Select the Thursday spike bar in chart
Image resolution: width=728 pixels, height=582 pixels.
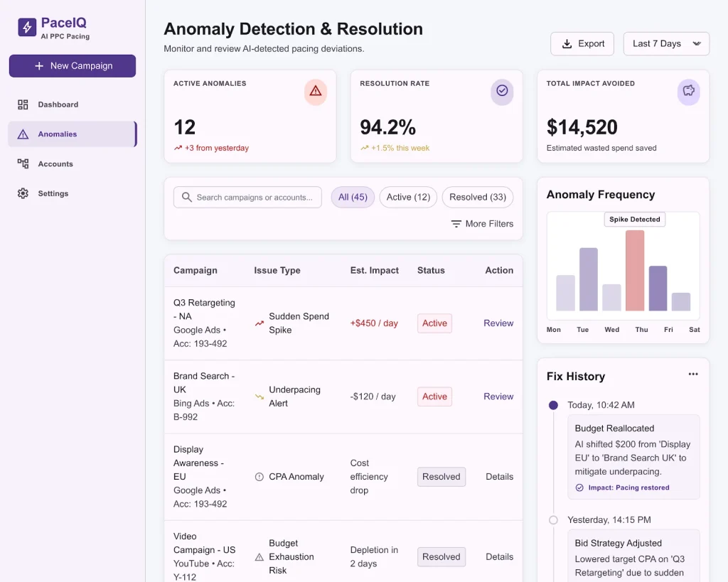click(x=635, y=271)
